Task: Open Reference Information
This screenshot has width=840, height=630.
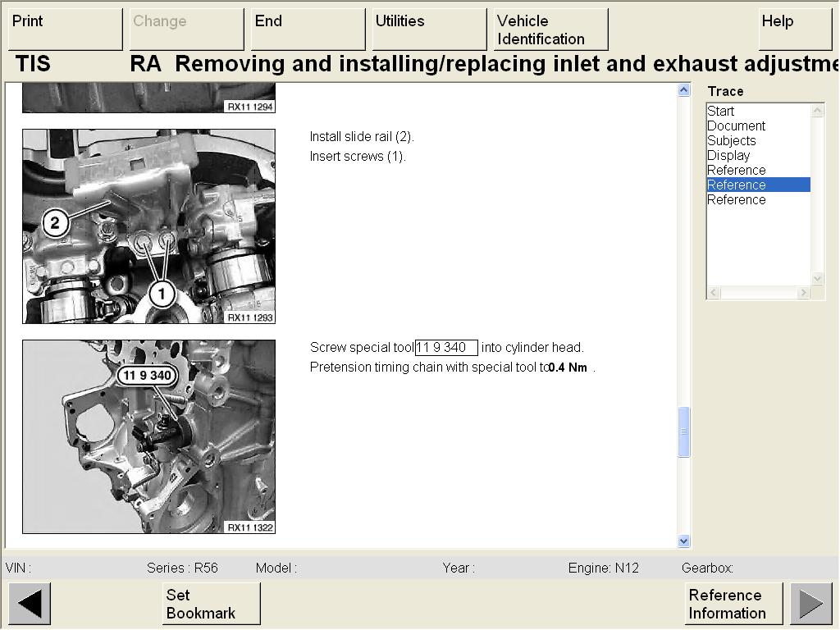Action: 733,604
